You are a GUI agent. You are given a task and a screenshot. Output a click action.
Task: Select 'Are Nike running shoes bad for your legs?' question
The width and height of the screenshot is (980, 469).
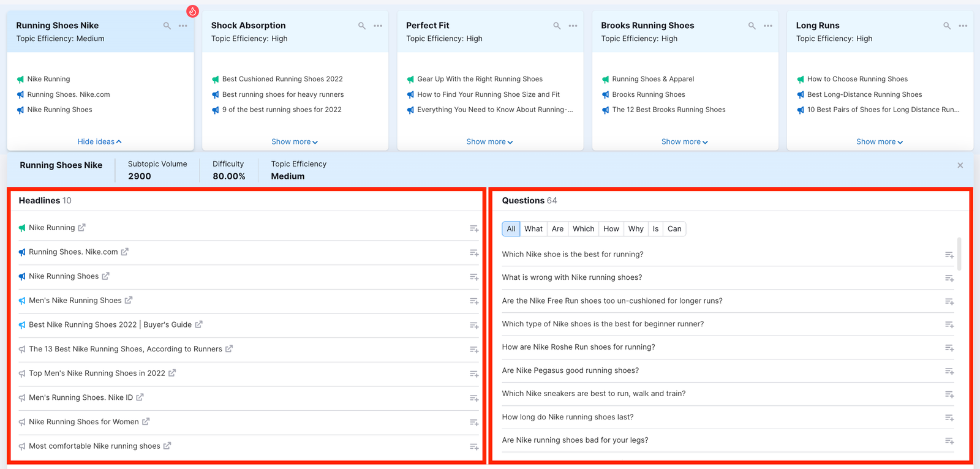(575, 440)
